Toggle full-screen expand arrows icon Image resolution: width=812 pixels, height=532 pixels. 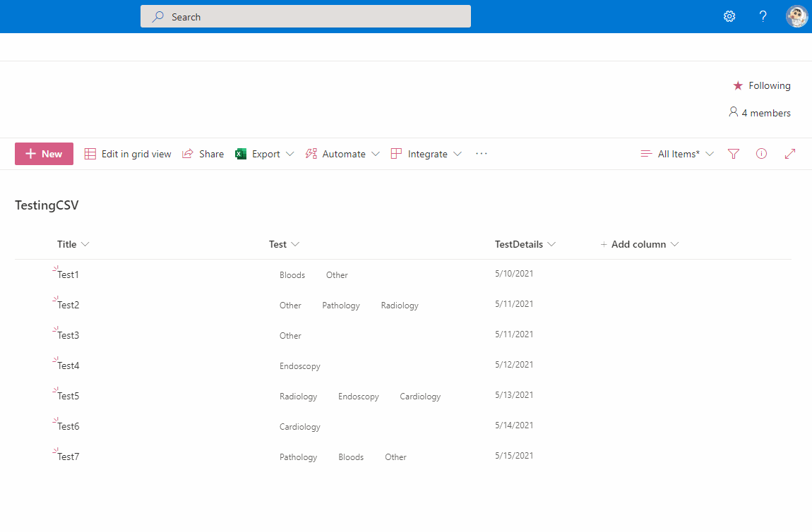coord(789,154)
